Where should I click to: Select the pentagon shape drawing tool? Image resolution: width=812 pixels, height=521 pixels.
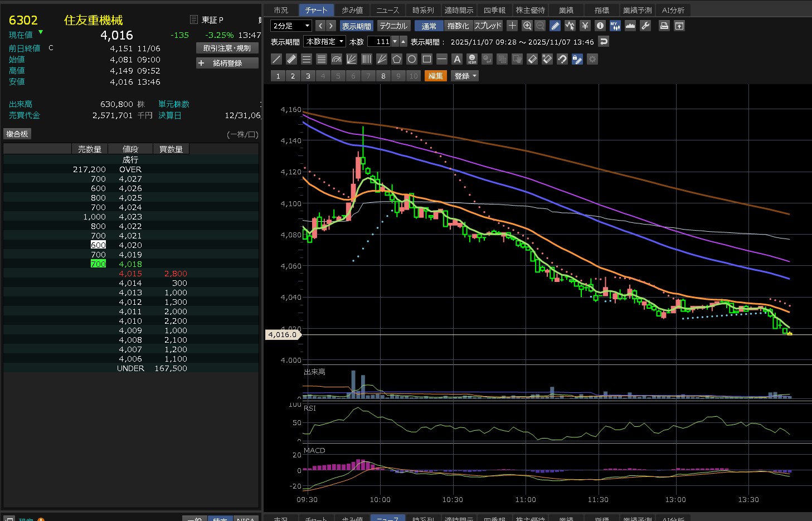(x=397, y=59)
